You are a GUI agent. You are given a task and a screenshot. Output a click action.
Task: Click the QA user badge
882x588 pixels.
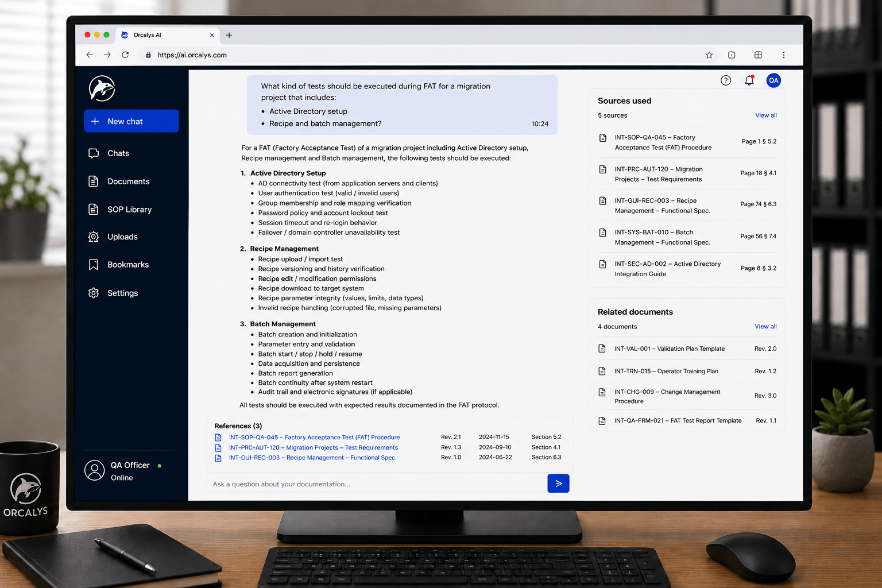coord(773,80)
